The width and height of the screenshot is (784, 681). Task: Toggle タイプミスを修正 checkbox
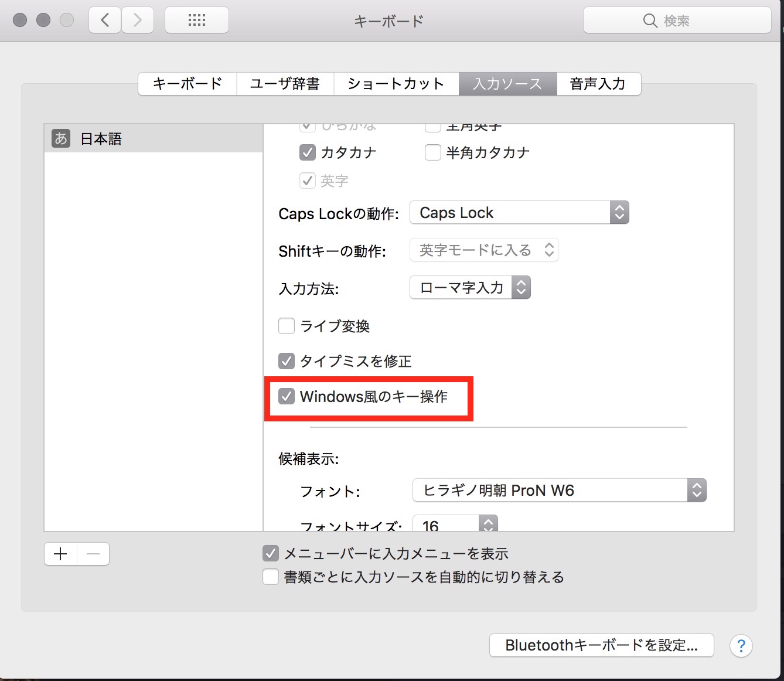(x=287, y=361)
